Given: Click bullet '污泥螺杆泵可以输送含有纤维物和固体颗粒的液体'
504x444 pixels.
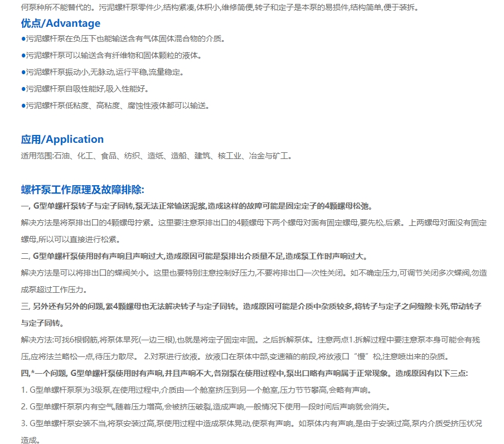Looking at the screenshot, I should pyautogui.click(x=112, y=56).
